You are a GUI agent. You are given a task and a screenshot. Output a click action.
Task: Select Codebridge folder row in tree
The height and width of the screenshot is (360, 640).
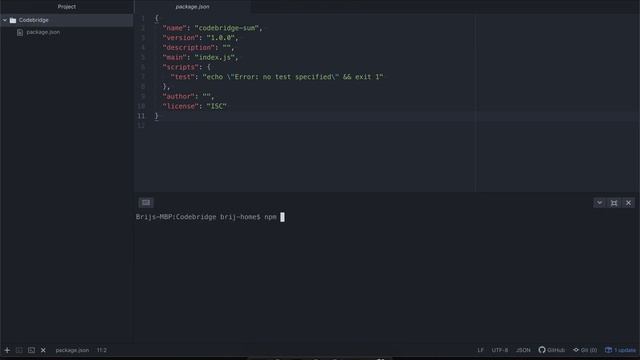[67, 20]
